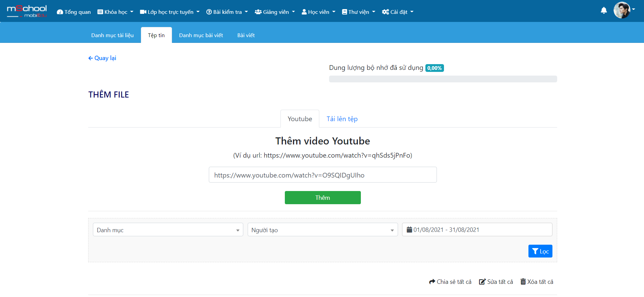Click the group icon for Giảng viên
Viewport: 644px width, 297px height.
coord(258,12)
